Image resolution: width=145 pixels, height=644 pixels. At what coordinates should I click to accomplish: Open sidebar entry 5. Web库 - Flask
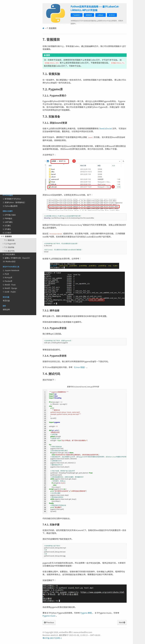[9, 285]
